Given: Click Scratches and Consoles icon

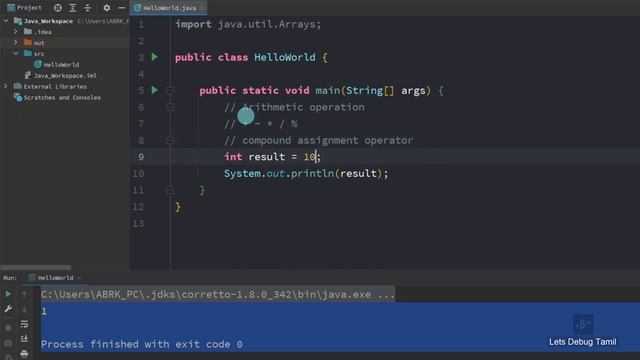Looking at the screenshot, I should pos(18,97).
